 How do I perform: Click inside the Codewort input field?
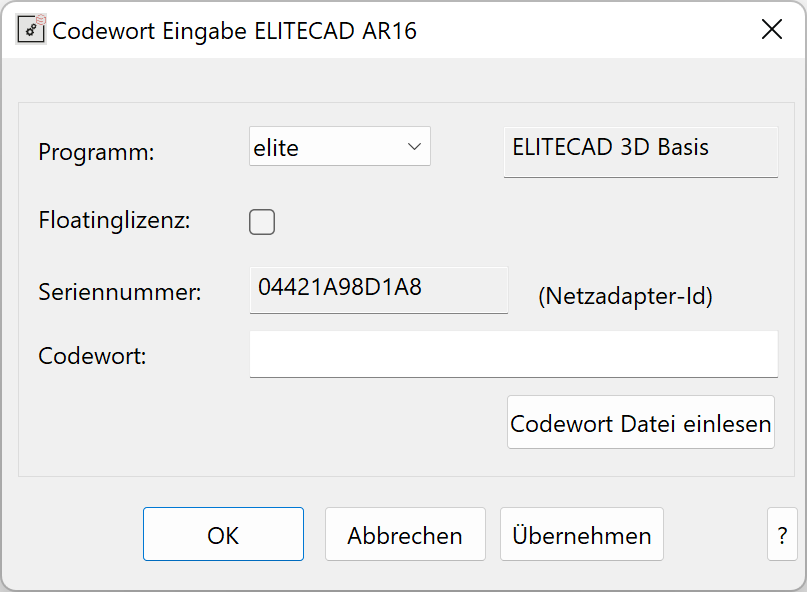coord(513,355)
